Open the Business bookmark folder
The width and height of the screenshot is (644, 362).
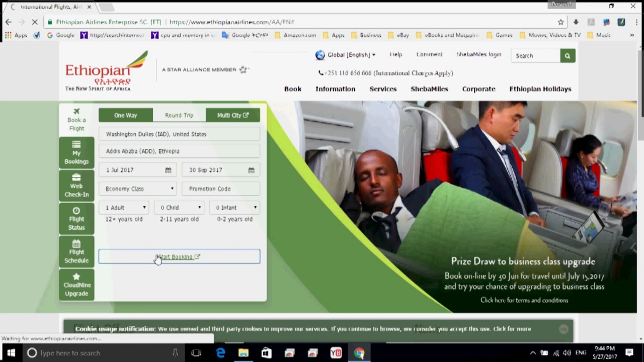pyautogui.click(x=366, y=35)
